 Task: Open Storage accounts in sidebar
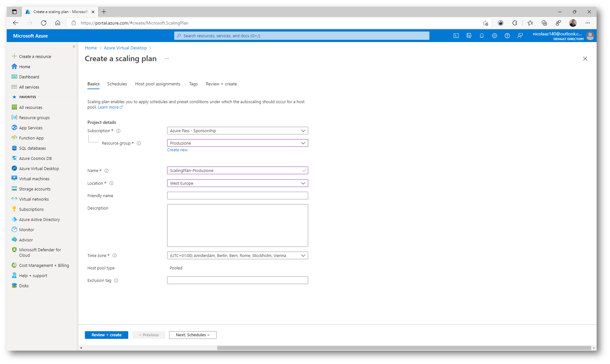[x=34, y=189]
